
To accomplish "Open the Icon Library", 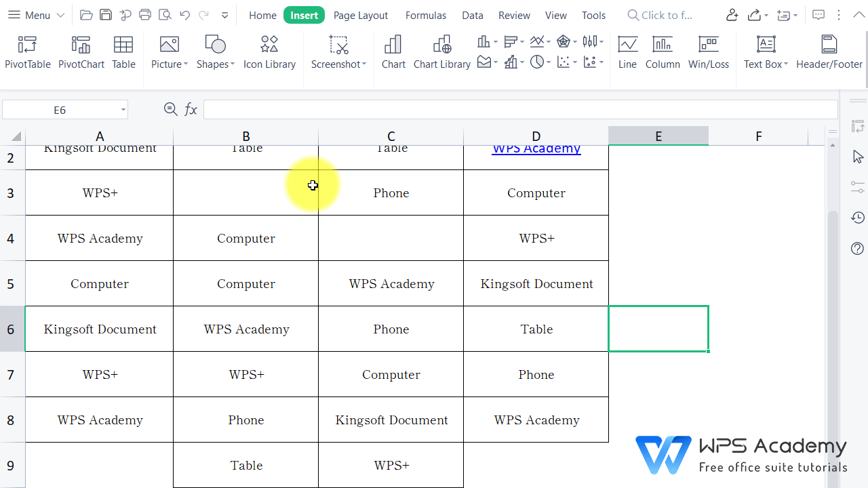I will (269, 53).
